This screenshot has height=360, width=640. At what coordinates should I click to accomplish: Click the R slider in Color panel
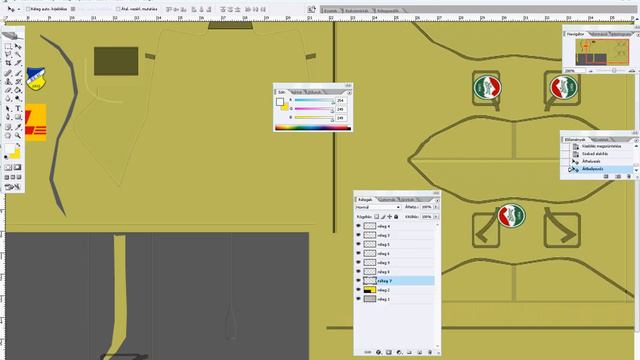(x=313, y=100)
